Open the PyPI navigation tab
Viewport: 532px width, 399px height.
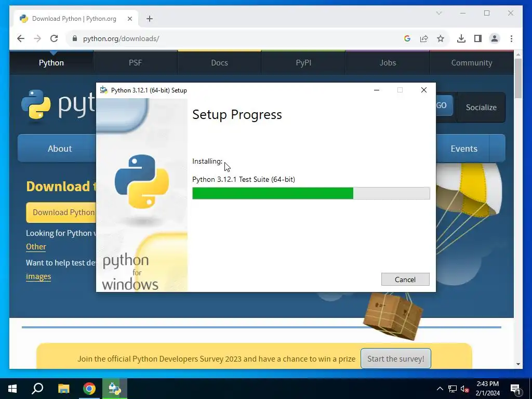click(303, 63)
